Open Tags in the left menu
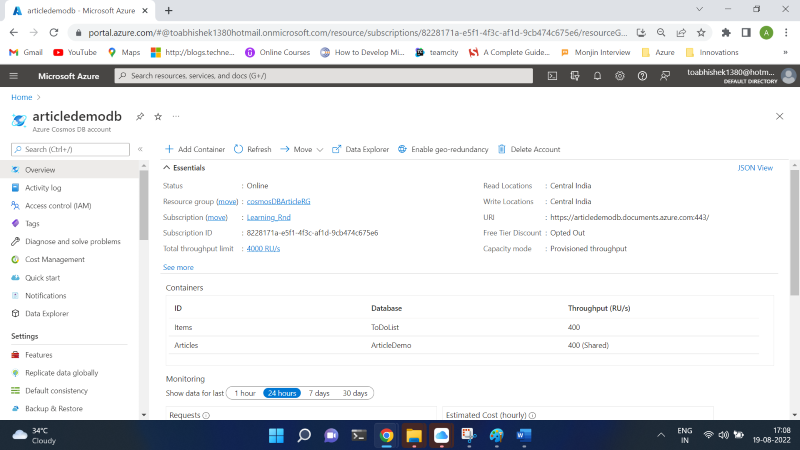Viewport: 800px width, 450px height. click(x=69, y=223)
